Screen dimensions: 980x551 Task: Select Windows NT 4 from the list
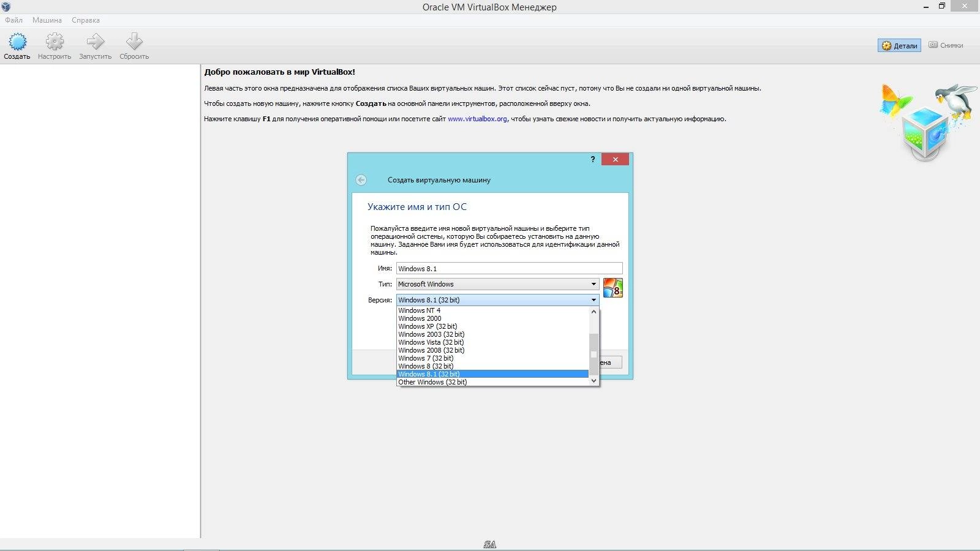pyautogui.click(x=493, y=310)
